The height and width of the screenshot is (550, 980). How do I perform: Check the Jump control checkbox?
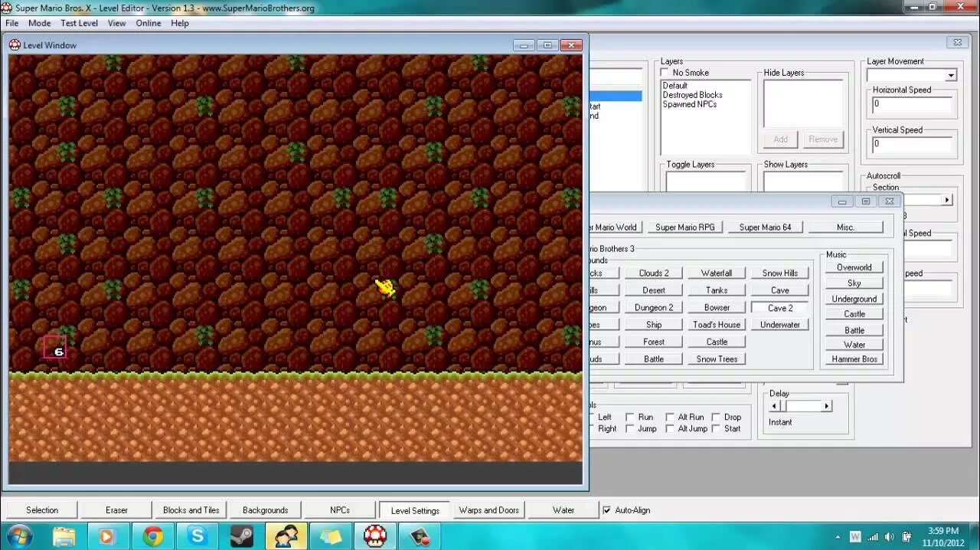point(629,429)
